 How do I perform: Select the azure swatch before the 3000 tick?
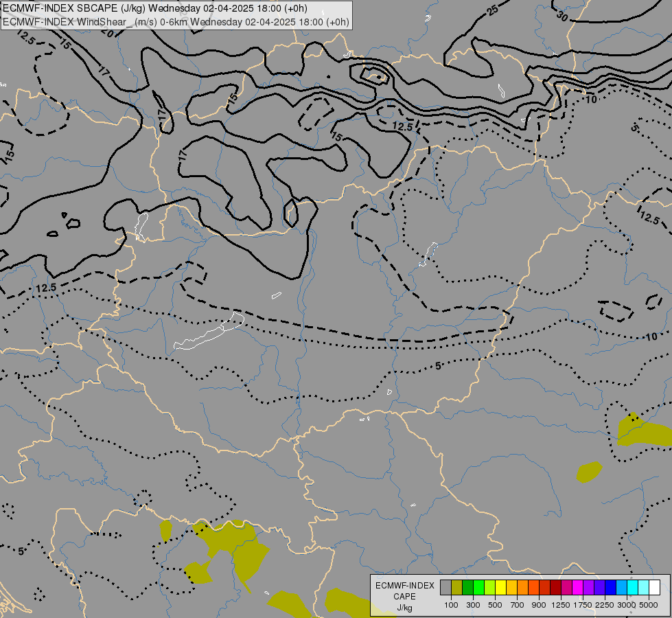tap(622, 587)
